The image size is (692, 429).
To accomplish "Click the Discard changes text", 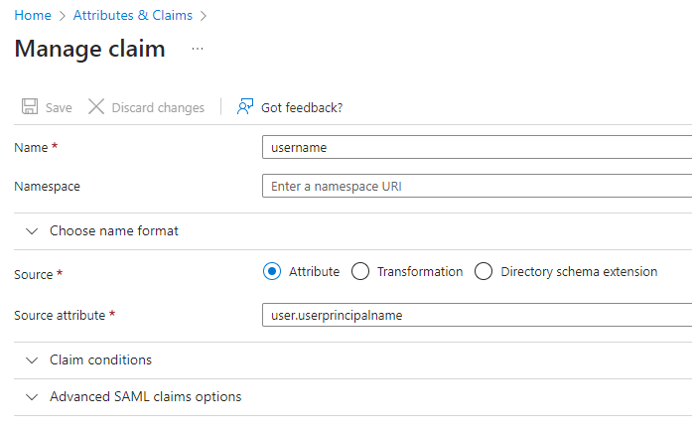I will [158, 108].
